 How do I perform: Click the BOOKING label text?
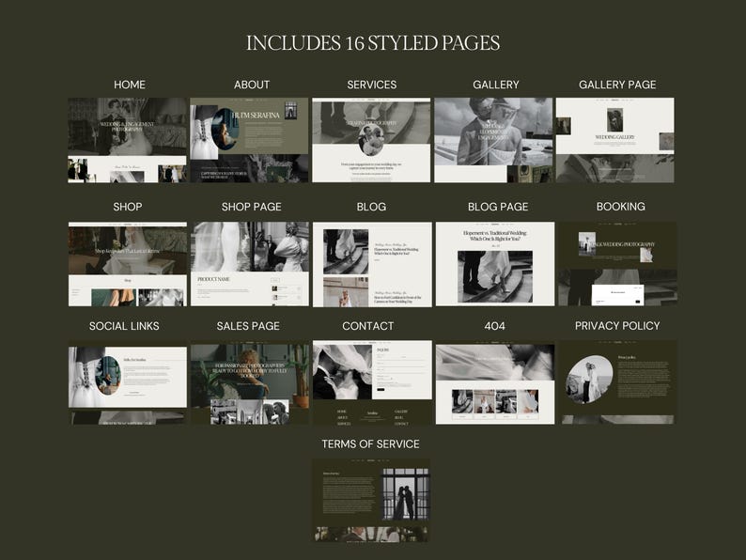click(621, 207)
